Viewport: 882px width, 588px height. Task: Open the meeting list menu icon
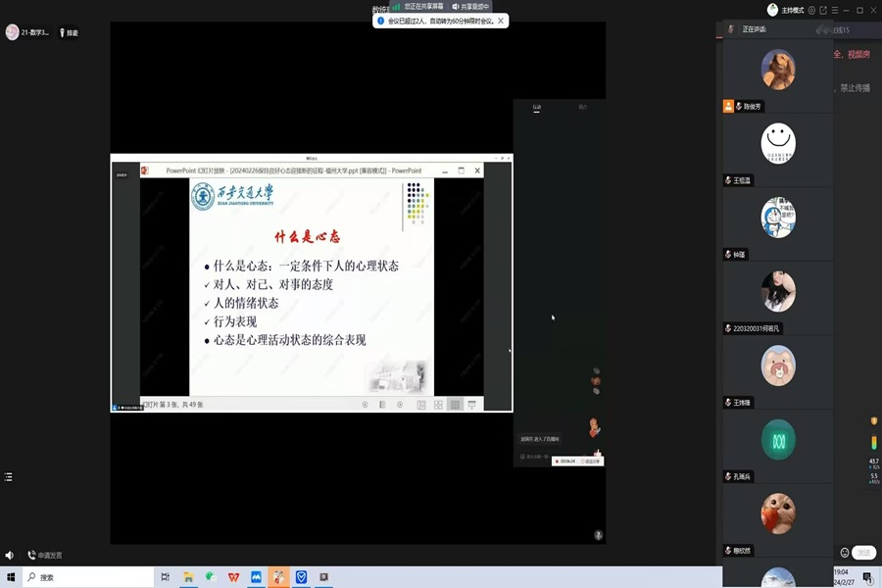(9, 477)
